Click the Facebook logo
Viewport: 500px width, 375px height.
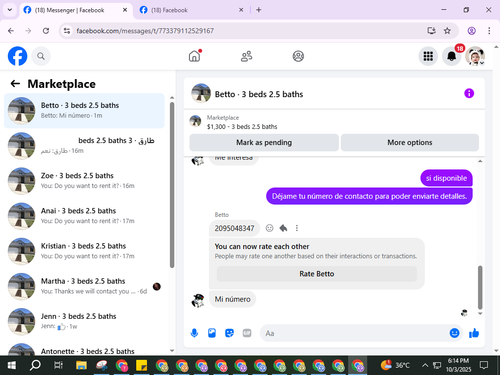point(17,56)
